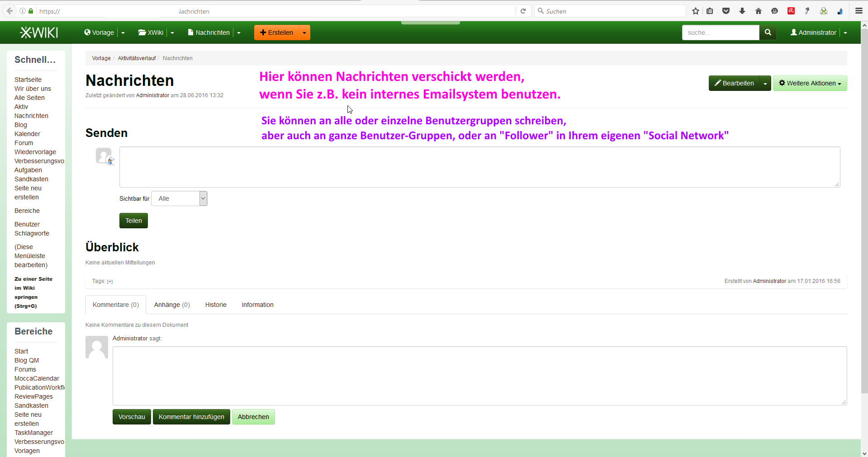
Task: Switch to the Historie tab
Action: tap(216, 305)
